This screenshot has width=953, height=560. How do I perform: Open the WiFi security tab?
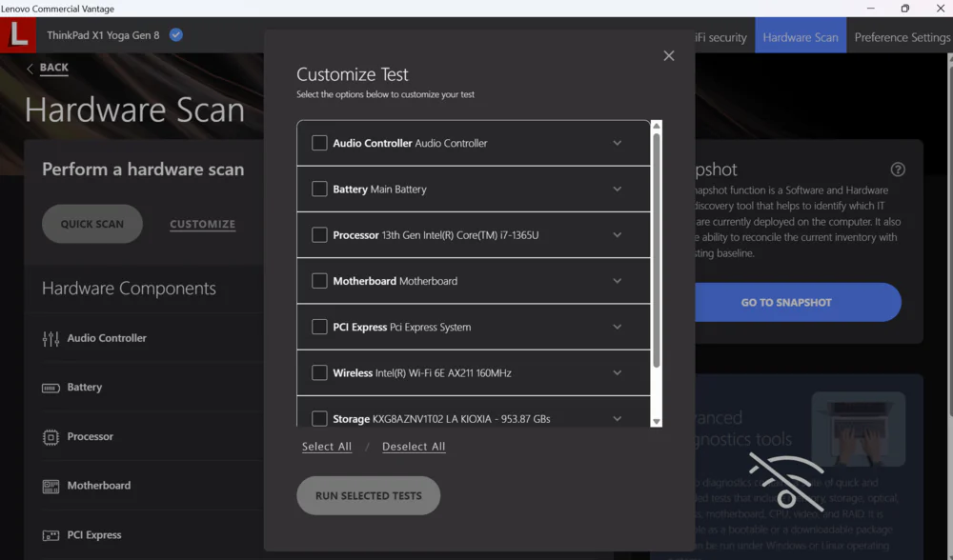(720, 37)
